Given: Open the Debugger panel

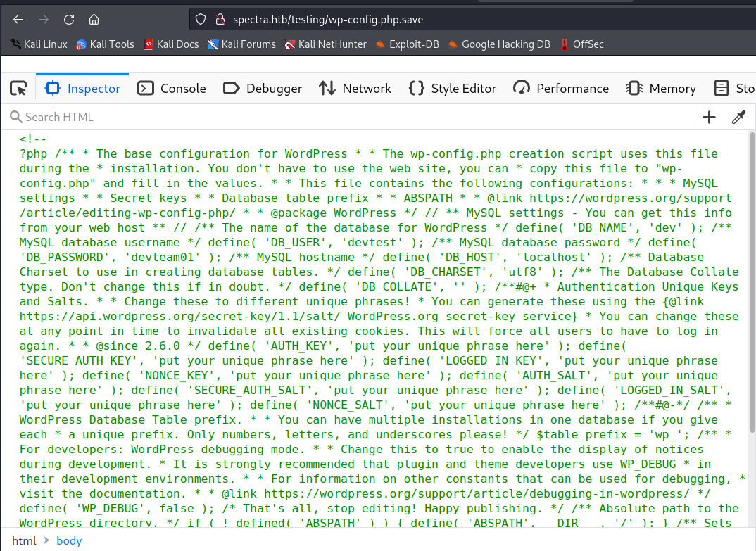Looking at the screenshot, I should 263,89.
